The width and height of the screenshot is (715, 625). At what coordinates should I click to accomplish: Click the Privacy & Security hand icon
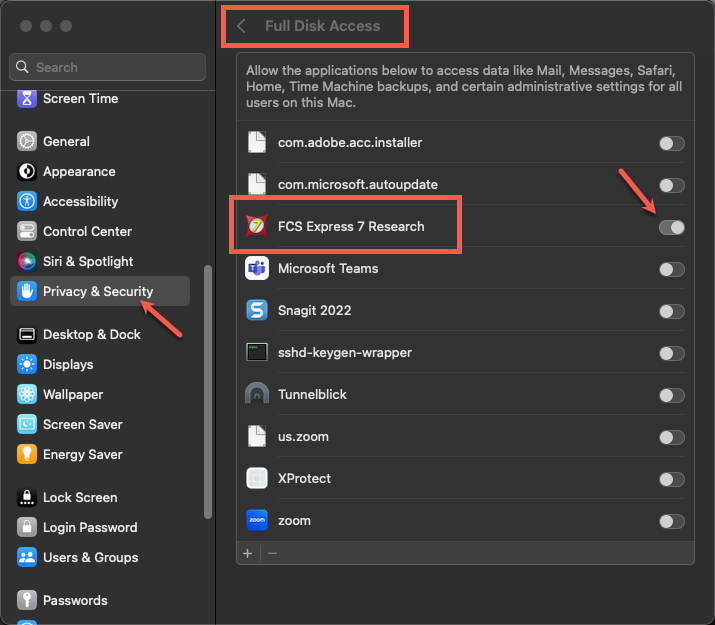point(27,291)
